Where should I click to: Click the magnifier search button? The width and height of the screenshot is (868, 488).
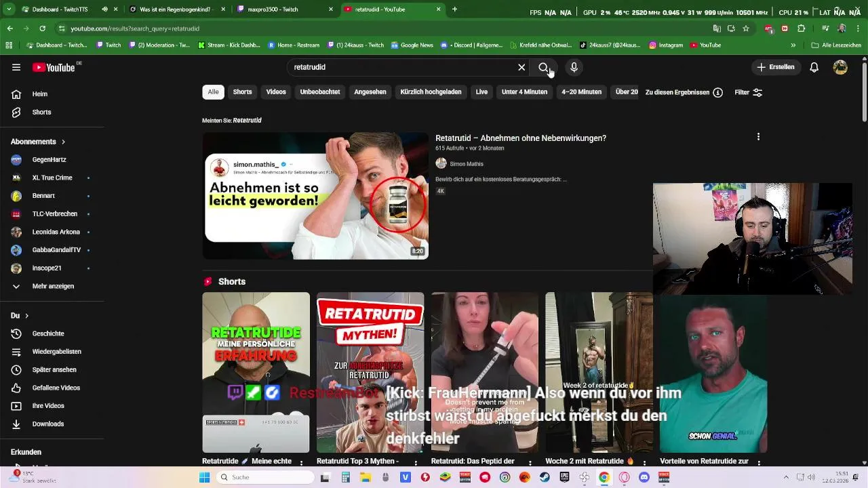tap(543, 67)
